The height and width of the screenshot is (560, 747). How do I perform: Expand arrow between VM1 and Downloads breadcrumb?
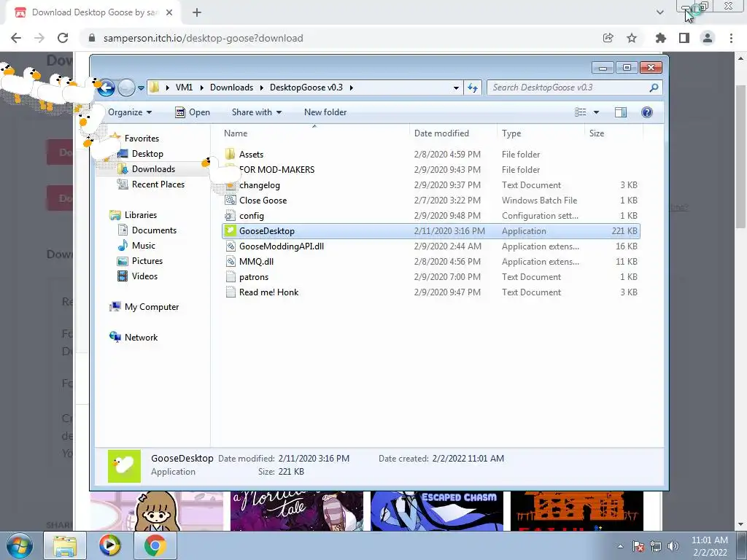201,87
